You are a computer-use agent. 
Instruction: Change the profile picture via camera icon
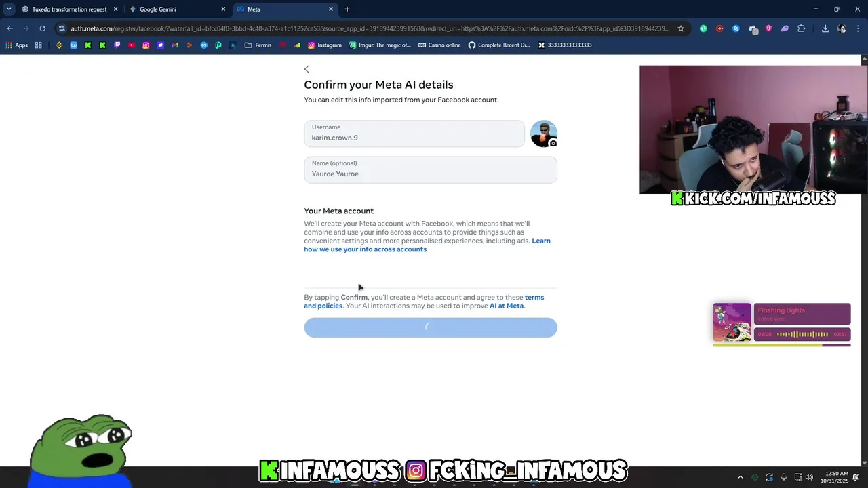click(x=553, y=143)
